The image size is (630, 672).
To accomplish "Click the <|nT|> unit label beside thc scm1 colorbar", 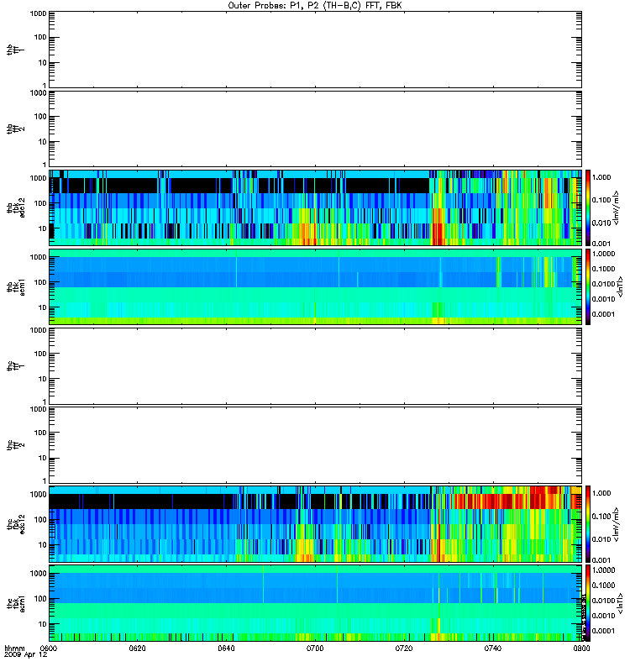I will click(x=620, y=603).
